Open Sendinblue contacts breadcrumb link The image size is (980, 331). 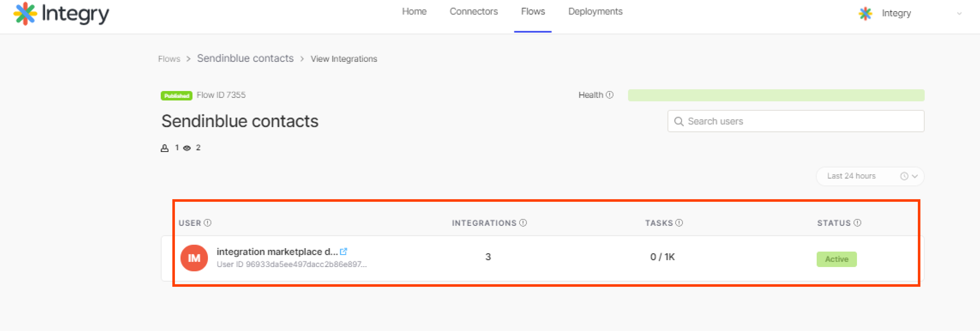tap(245, 58)
